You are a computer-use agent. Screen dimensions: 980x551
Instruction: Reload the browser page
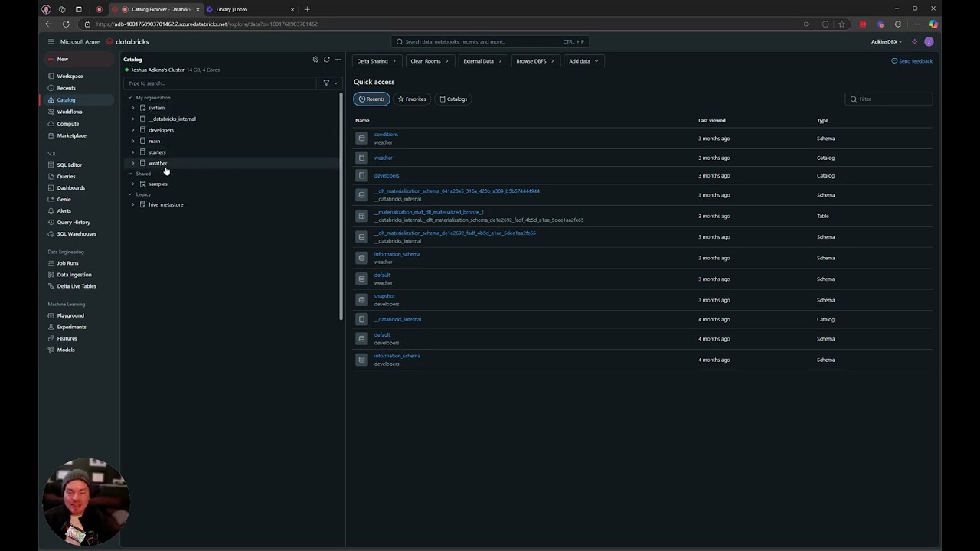[x=66, y=24]
